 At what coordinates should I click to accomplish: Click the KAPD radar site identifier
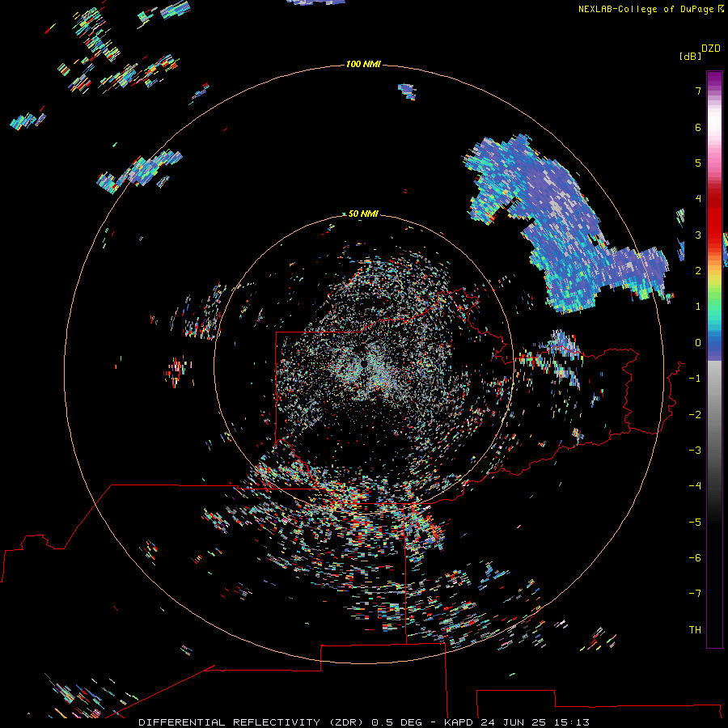pyautogui.click(x=459, y=722)
